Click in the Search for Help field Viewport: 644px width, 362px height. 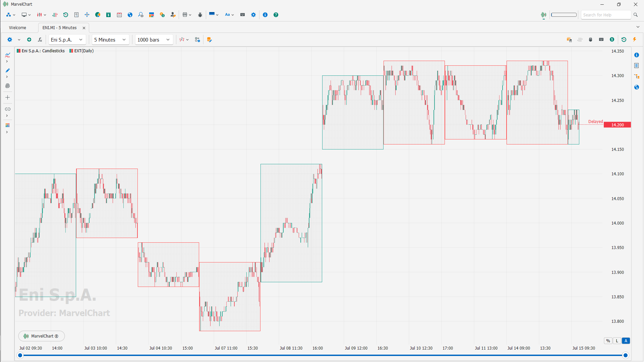tap(606, 15)
